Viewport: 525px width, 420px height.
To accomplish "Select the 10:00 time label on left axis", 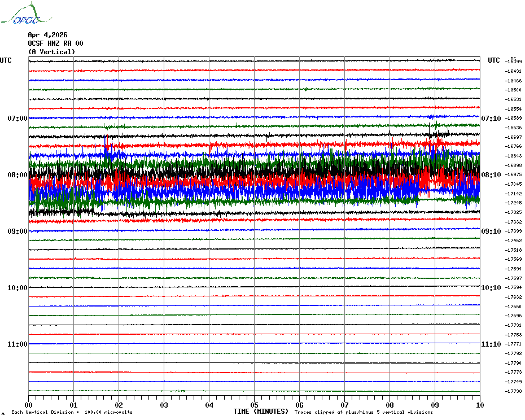I will [x=17, y=288].
